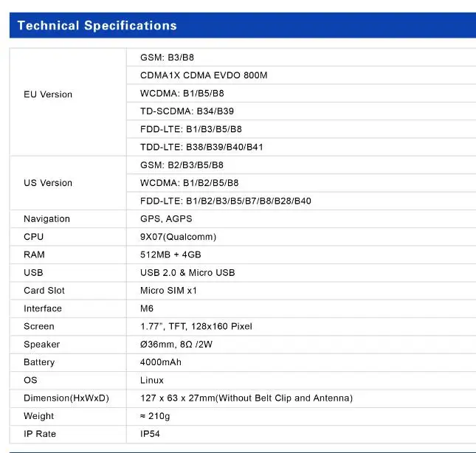476x453 pixels.
Task: Select 'USB 2.0 & Micro USB' value
Action: pyautogui.click(x=187, y=272)
